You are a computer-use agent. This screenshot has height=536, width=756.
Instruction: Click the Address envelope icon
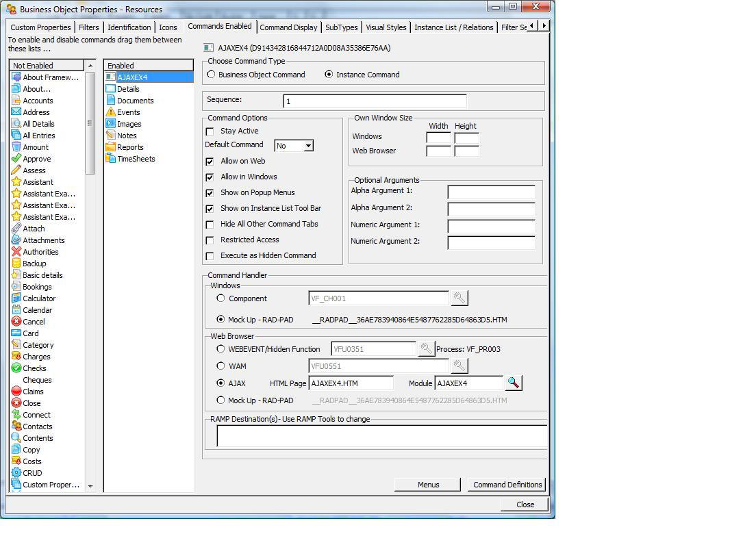16,112
